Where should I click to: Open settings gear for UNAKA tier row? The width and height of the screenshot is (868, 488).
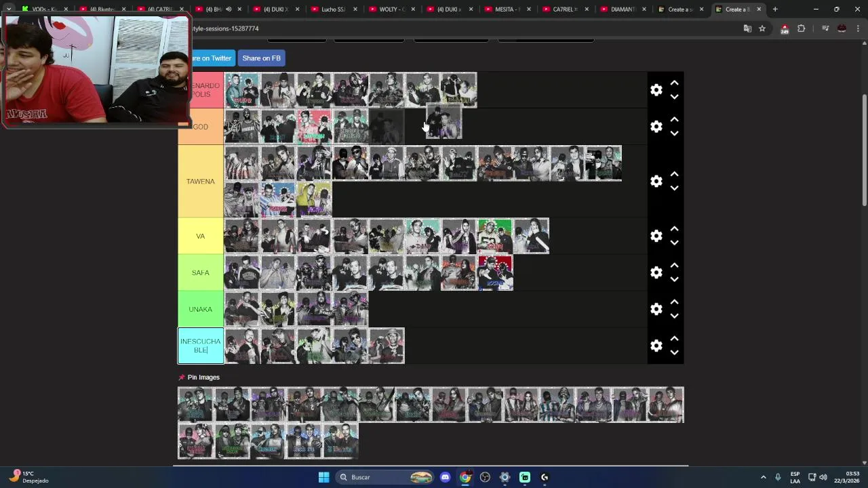coord(656,309)
